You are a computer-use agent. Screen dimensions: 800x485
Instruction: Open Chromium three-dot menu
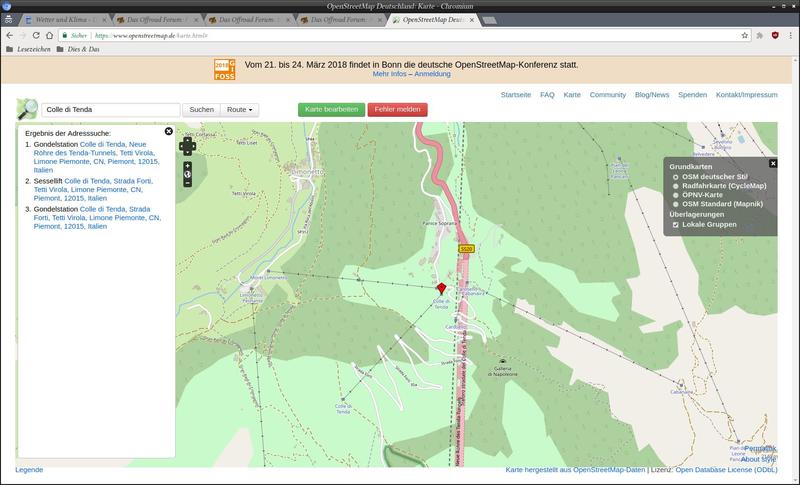pos(790,36)
